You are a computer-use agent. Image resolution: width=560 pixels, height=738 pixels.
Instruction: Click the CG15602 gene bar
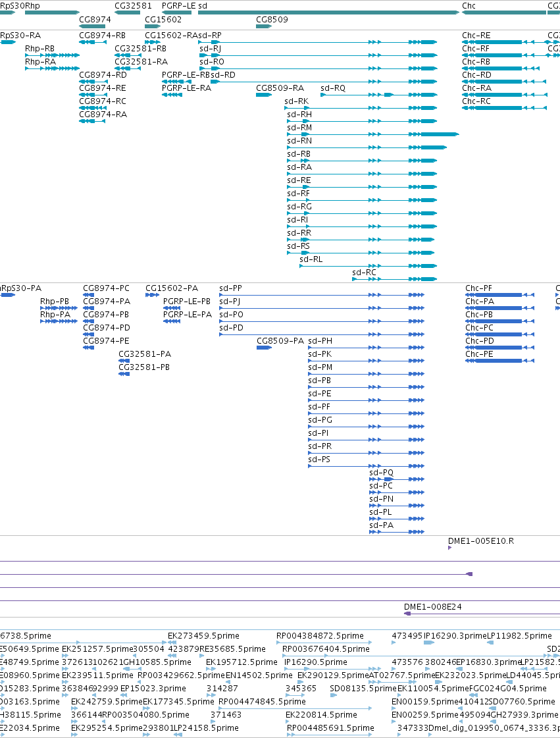(x=153, y=26)
